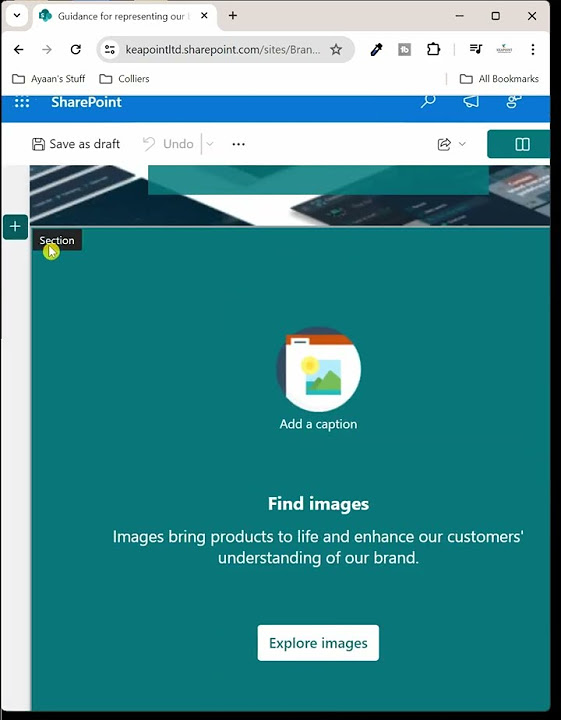The width and height of the screenshot is (561, 720).
Task: Open the more options ellipsis in command bar
Action: tap(239, 144)
